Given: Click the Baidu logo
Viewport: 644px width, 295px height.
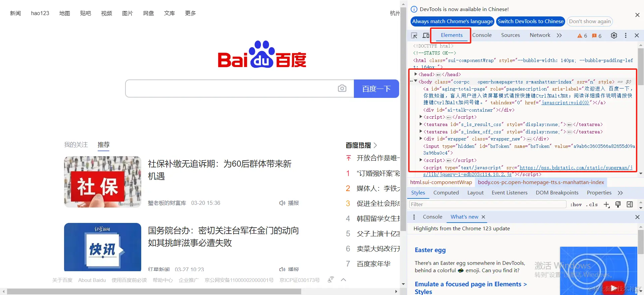Looking at the screenshot, I should tap(262, 54).
